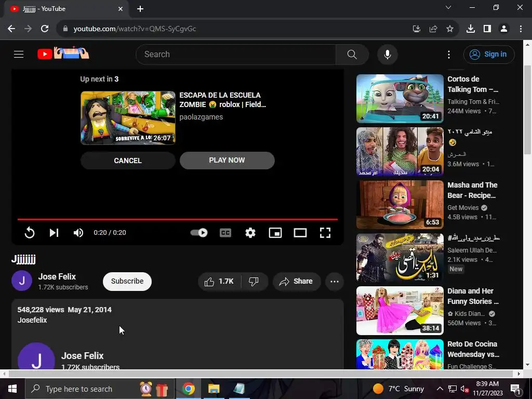The width and height of the screenshot is (532, 399).
Task: Open Reto De Cocina Wednesday video title
Action: point(473,349)
